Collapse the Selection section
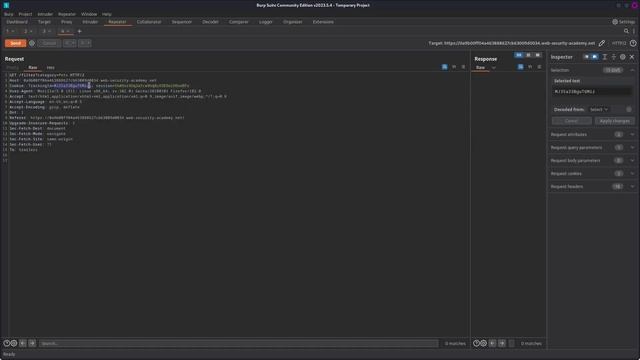The height and width of the screenshot is (360, 640). [x=632, y=70]
